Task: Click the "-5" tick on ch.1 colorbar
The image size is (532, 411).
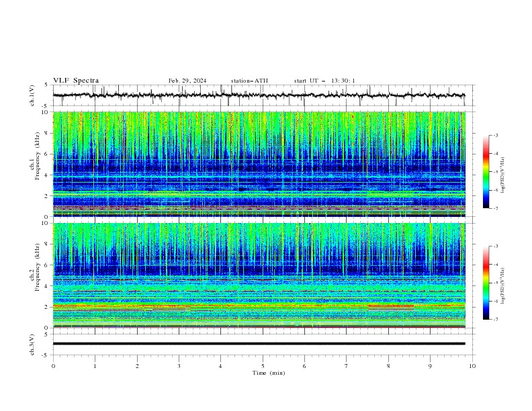Action: (496, 172)
